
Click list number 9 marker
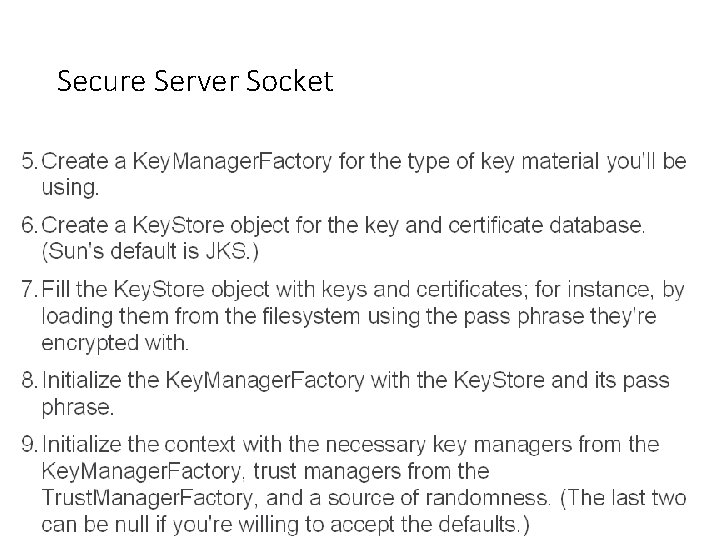tap(29, 443)
